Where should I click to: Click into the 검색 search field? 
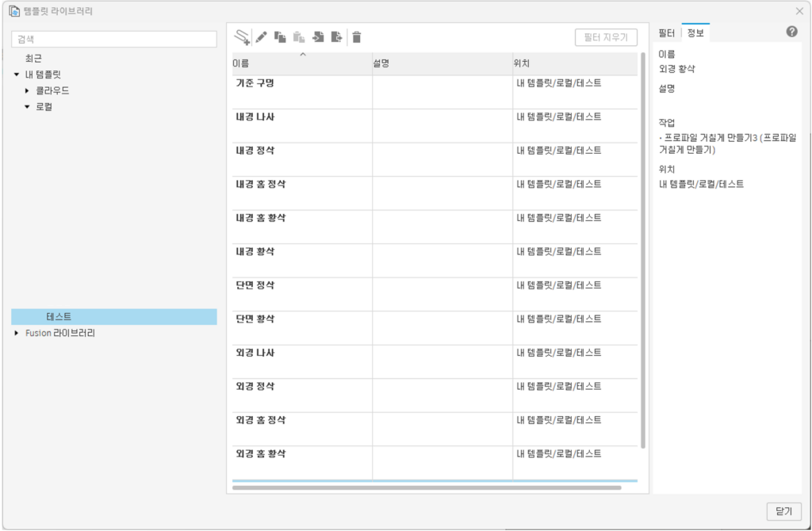point(114,40)
